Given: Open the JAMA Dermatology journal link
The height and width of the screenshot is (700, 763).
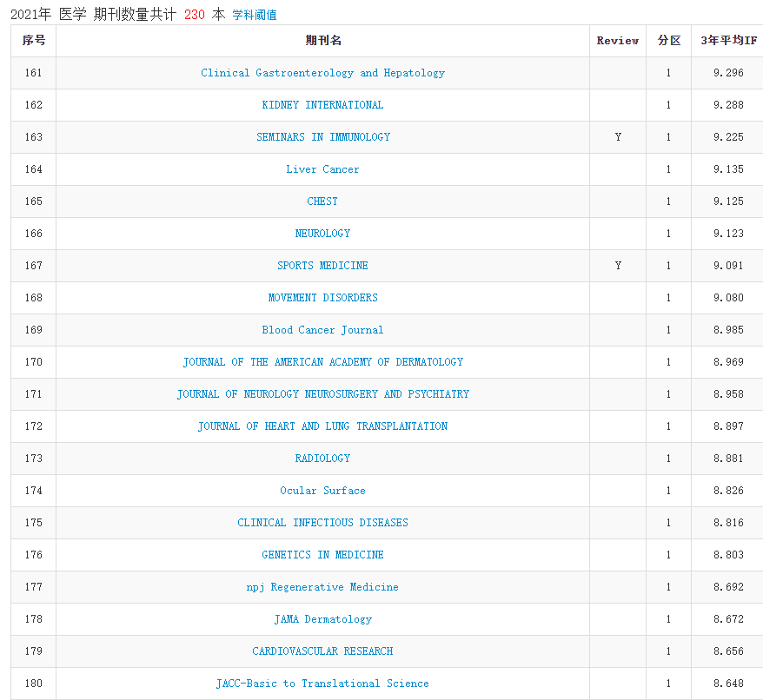Looking at the screenshot, I should [322, 618].
